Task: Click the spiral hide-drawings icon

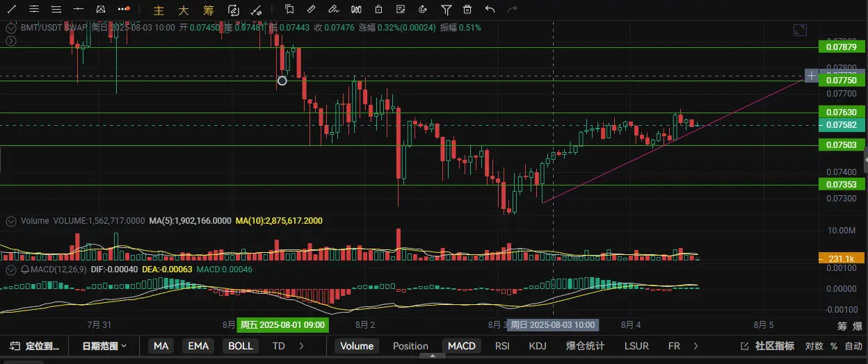Action: coord(422,10)
